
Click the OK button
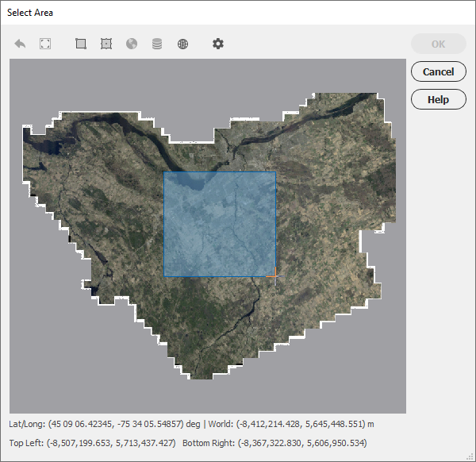pos(439,44)
